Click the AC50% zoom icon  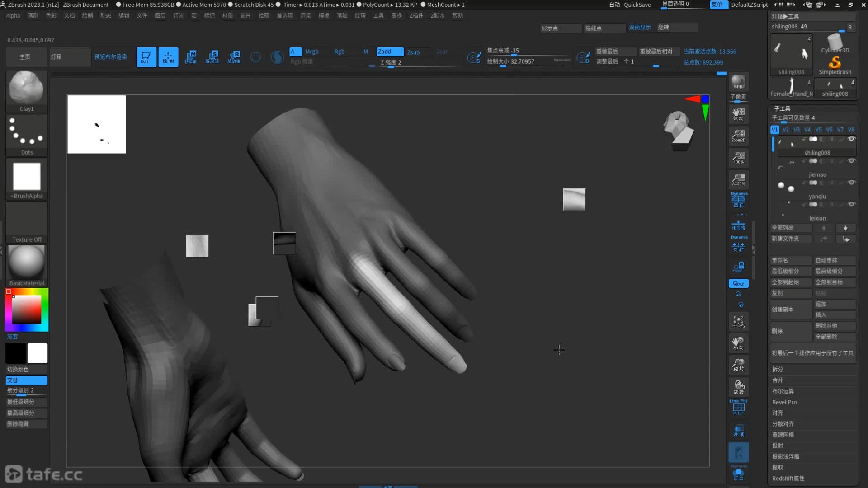coord(738,179)
